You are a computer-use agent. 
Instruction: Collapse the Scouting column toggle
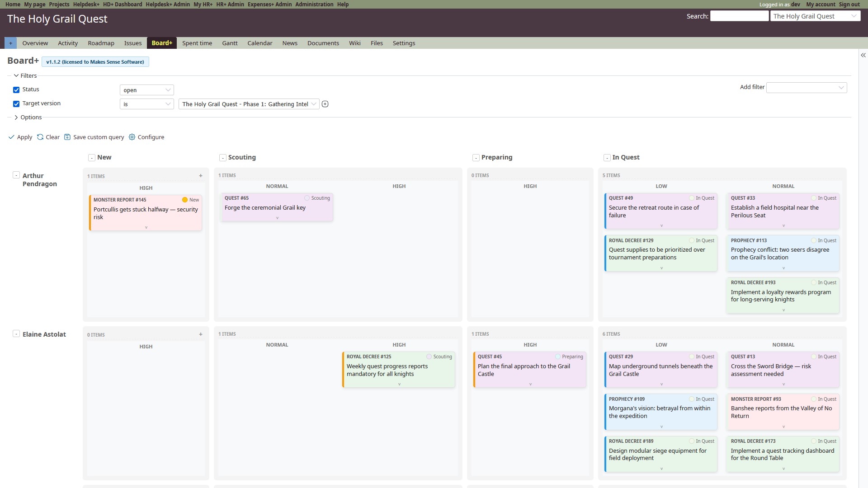[x=223, y=158]
